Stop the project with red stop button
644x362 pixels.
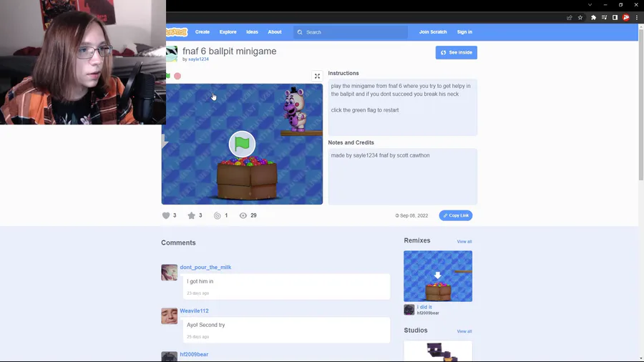[x=177, y=76]
